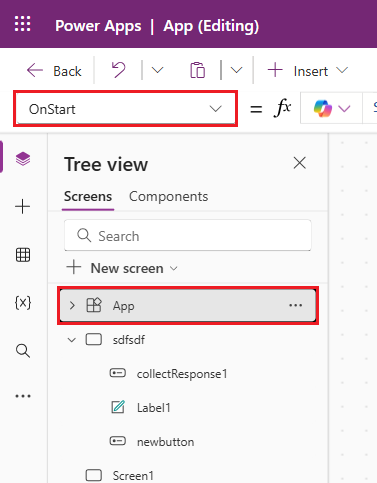Screen dimensions: 377x483
Task: Click the Insert plus sidebar icon
Action: (x=23, y=207)
